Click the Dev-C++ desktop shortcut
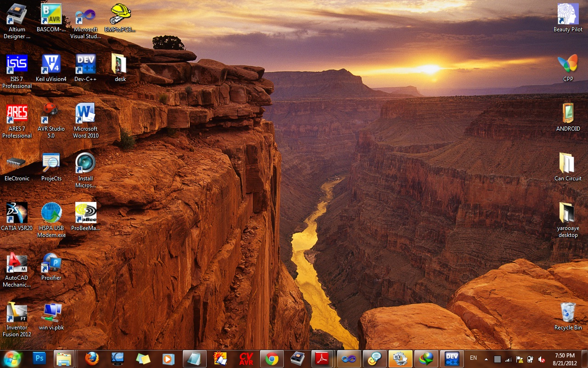 [x=85, y=68]
